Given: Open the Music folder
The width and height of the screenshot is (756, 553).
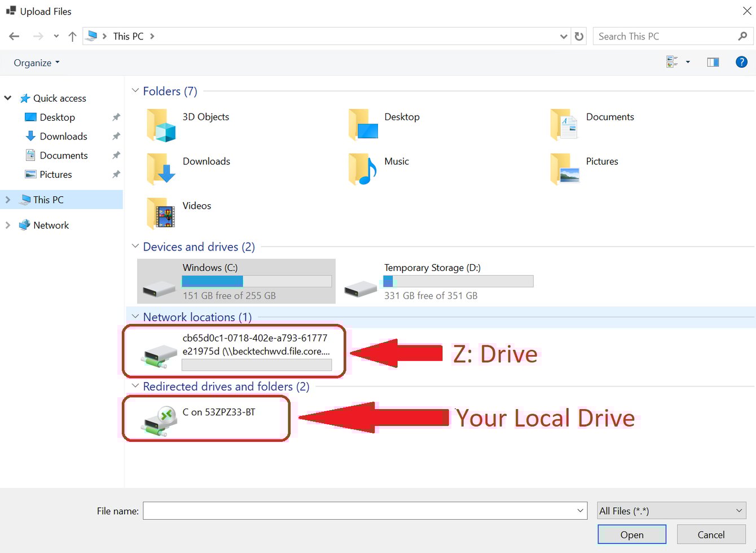Looking at the screenshot, I should pyautogui.click(x=396, y=161).
